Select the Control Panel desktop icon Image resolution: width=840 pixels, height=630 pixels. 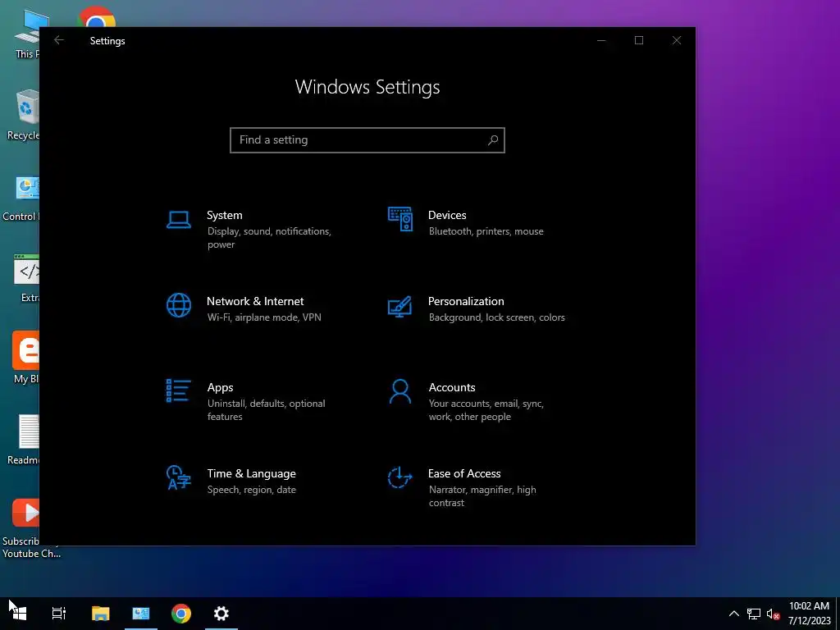[x=21, y=197]
